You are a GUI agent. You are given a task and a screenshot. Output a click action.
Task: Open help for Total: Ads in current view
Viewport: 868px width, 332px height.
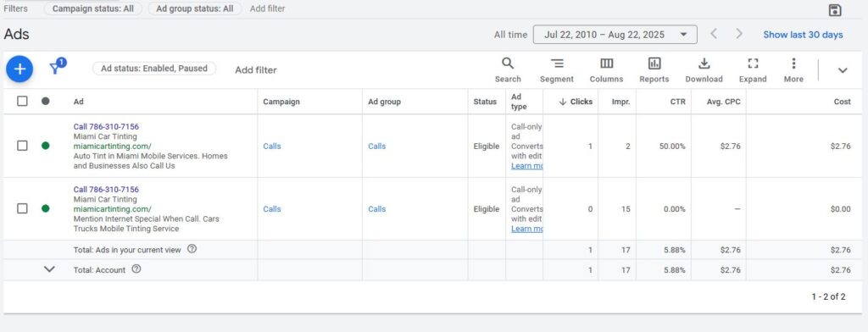[x=192, y=249]
